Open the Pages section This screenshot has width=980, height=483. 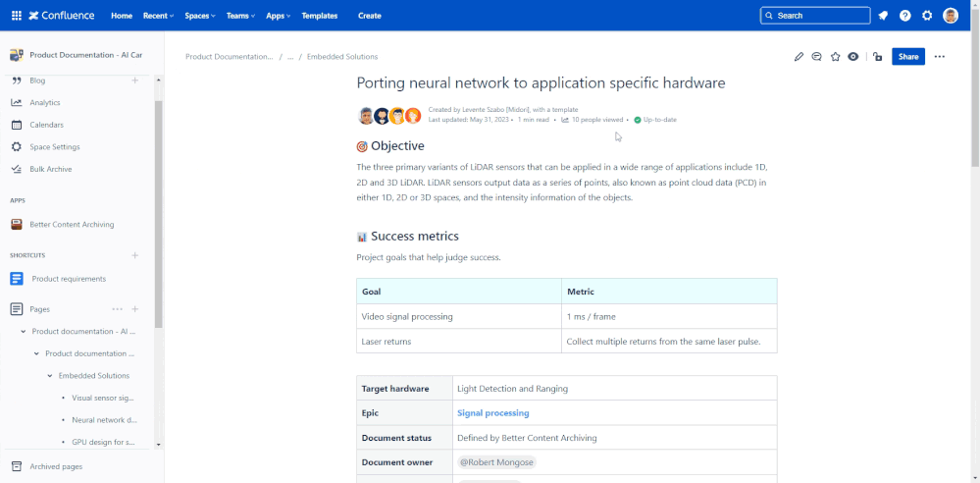(x=40, y=309)
